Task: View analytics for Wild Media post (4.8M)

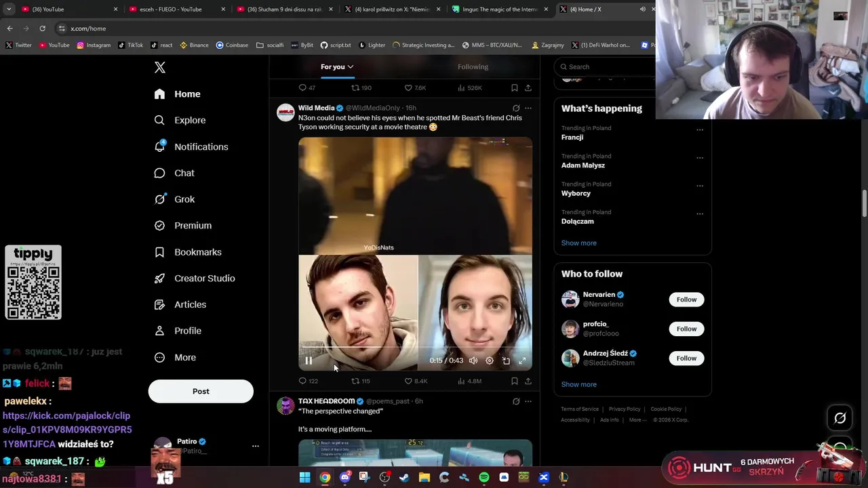Action: (469, 381)
